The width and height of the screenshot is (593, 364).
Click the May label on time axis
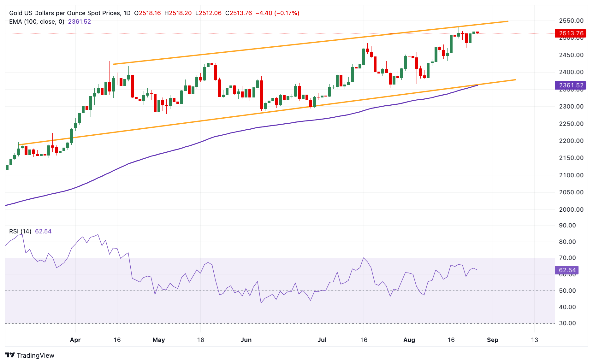tap(158, 340)
